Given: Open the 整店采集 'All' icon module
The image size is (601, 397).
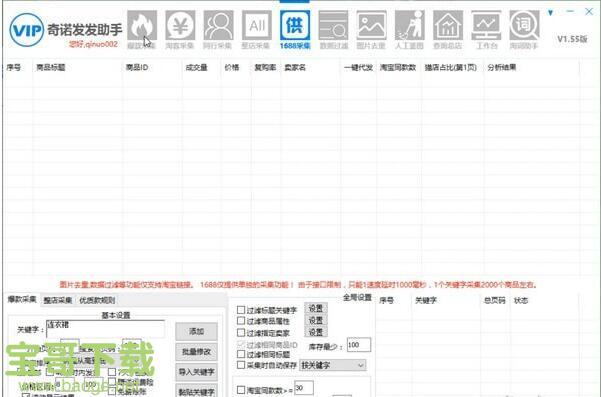Looking at the screenshot, I should (256, 30).
